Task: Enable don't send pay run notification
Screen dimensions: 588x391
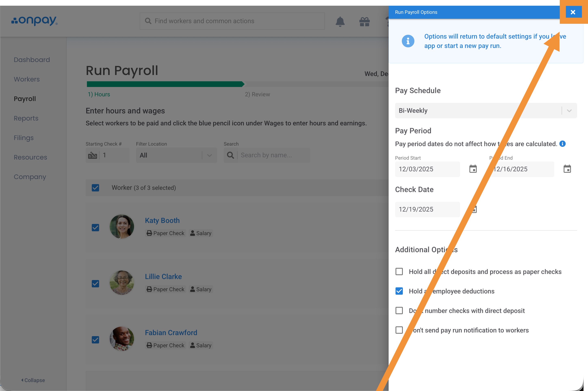Action: (399, 330)
